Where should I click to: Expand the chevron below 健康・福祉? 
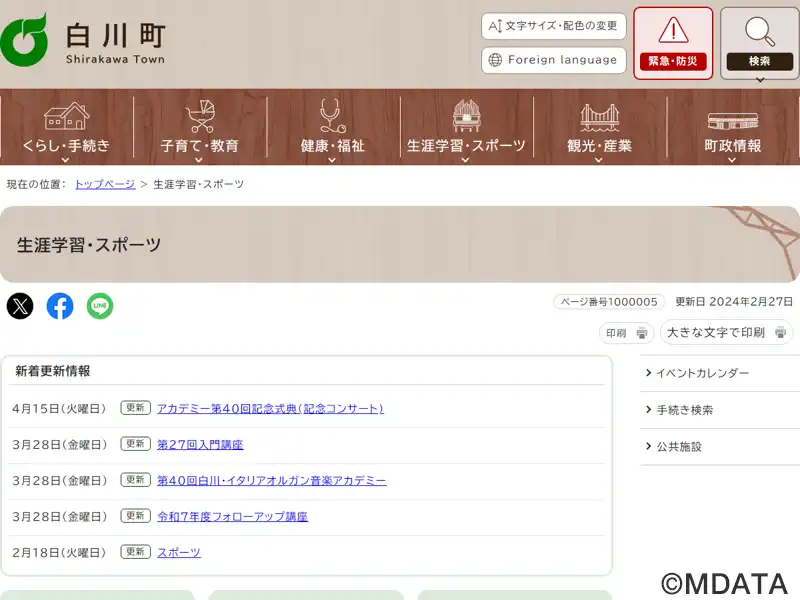click(332, 160)
